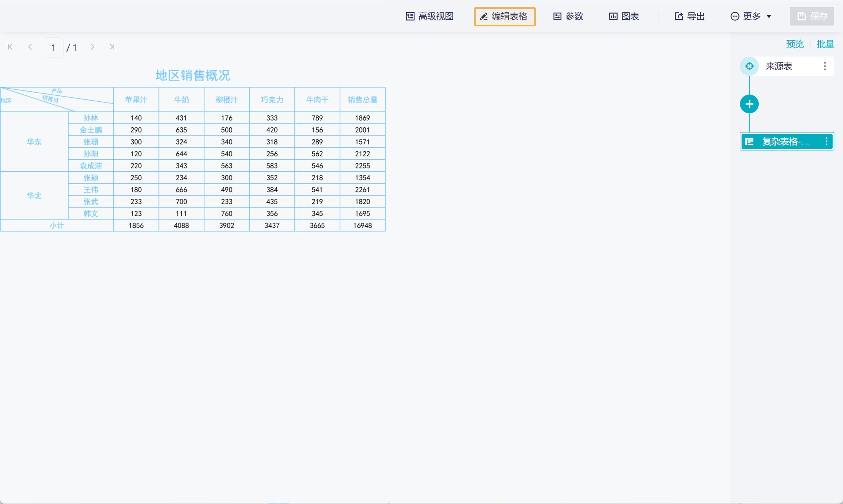Jump to the last page arrow
Viewport: 843px width, 504px height.
click(112, 47)
